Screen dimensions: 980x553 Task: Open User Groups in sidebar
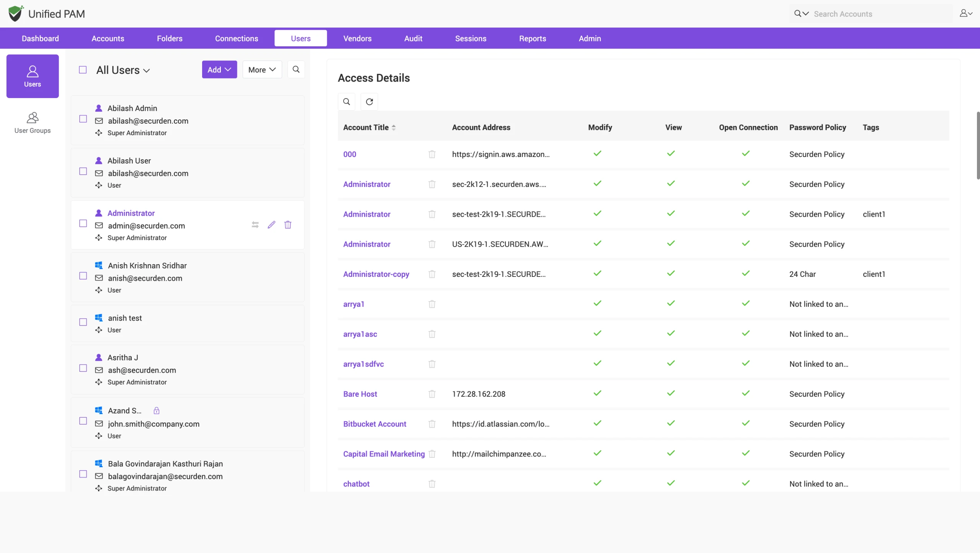pos(33,123)
